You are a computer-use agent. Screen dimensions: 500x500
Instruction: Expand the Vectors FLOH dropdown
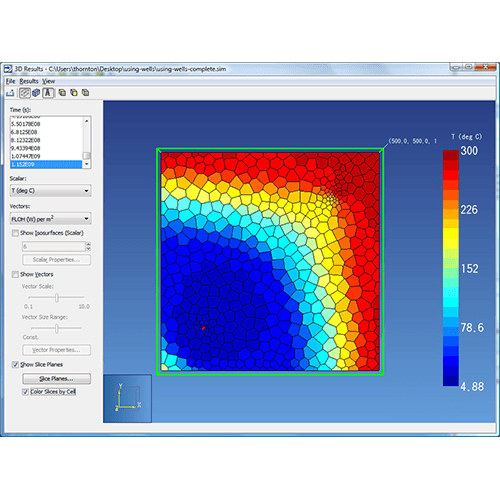(x=50, y=219)
